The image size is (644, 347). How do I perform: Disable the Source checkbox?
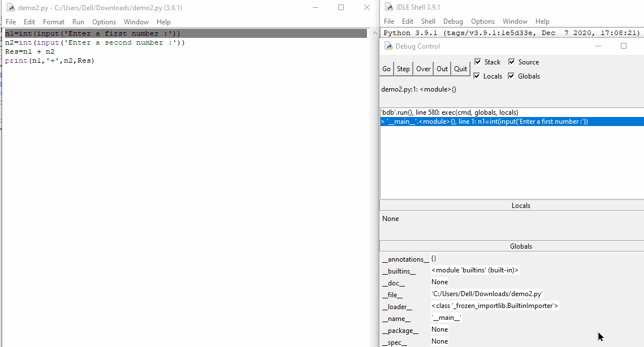coord(512,62)
